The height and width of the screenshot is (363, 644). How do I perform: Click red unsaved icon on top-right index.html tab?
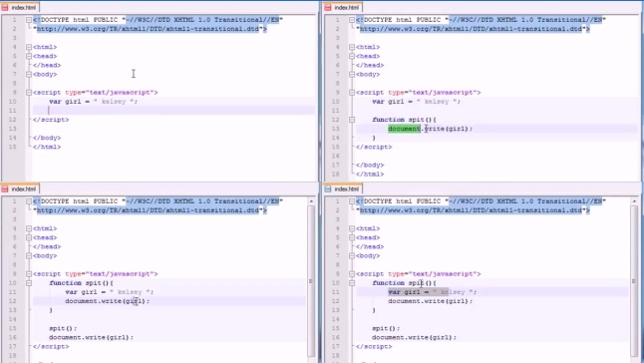[328, 7]
